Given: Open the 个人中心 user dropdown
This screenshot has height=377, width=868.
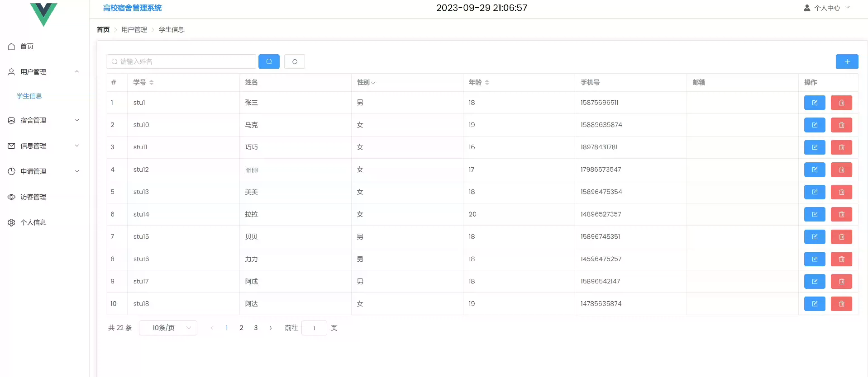Looking at the screenshot, I should [x=827, y=8].
